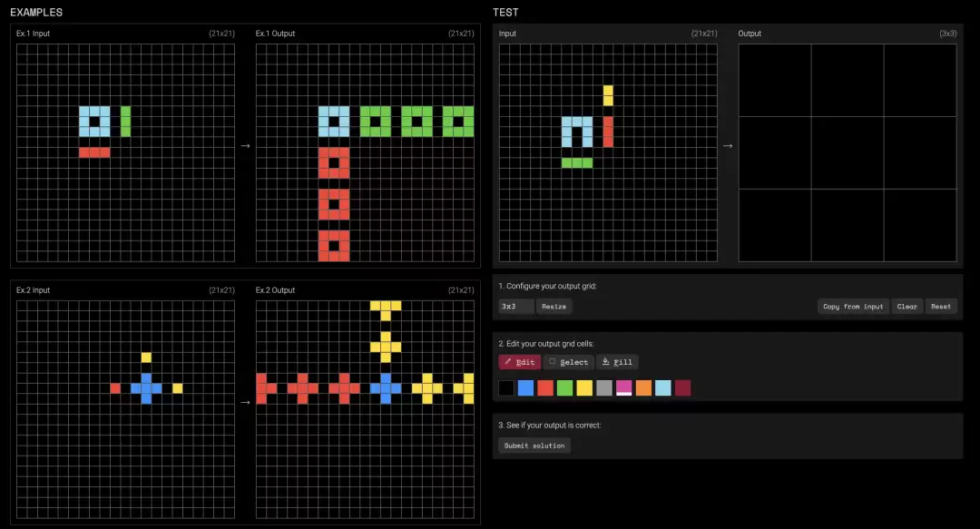980x529 pixels.
Task: Pick the black color swatch
Action: click(x=506, y=388)
